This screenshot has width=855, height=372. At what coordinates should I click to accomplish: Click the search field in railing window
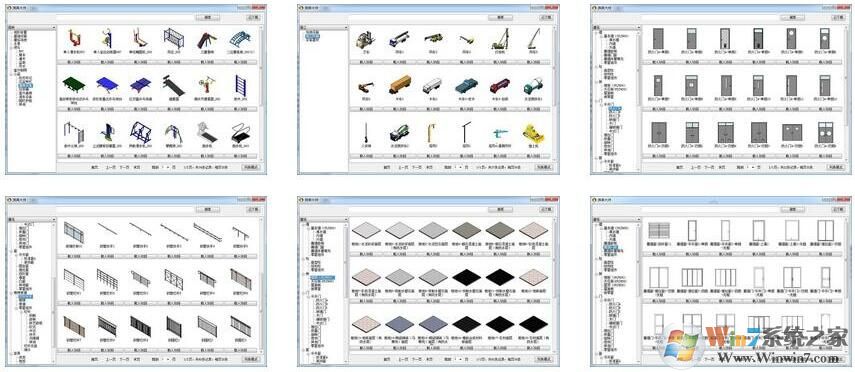pos(125,209)
